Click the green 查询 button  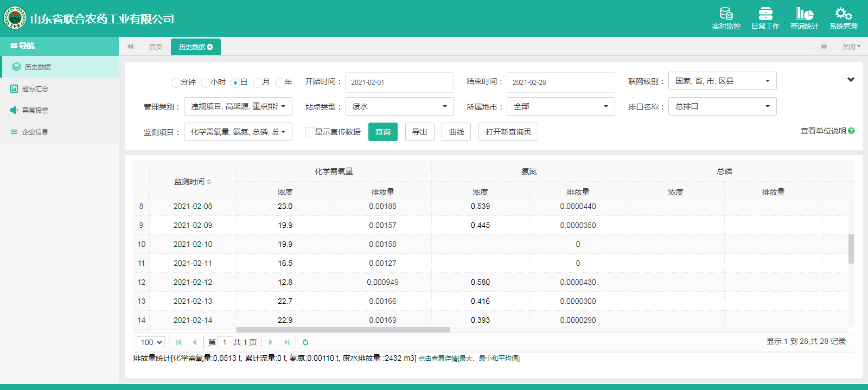pos(382,132)
